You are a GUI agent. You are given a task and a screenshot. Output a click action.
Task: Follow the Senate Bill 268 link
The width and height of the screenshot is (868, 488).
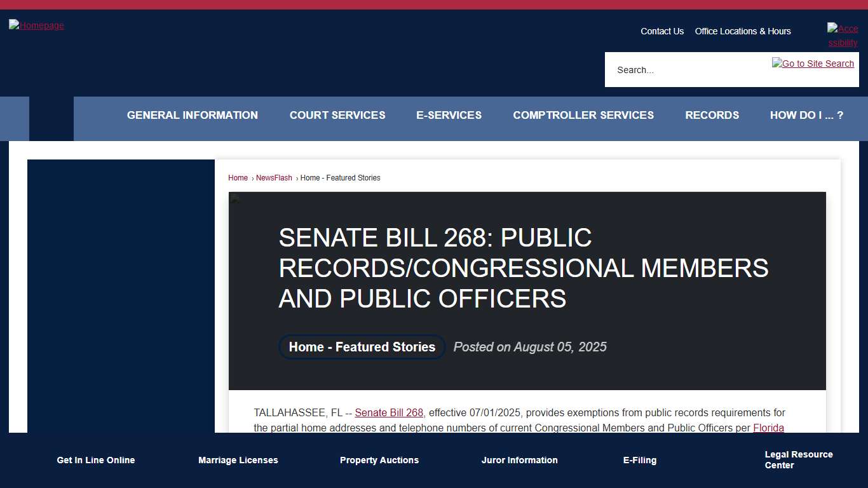pos(388,412)
